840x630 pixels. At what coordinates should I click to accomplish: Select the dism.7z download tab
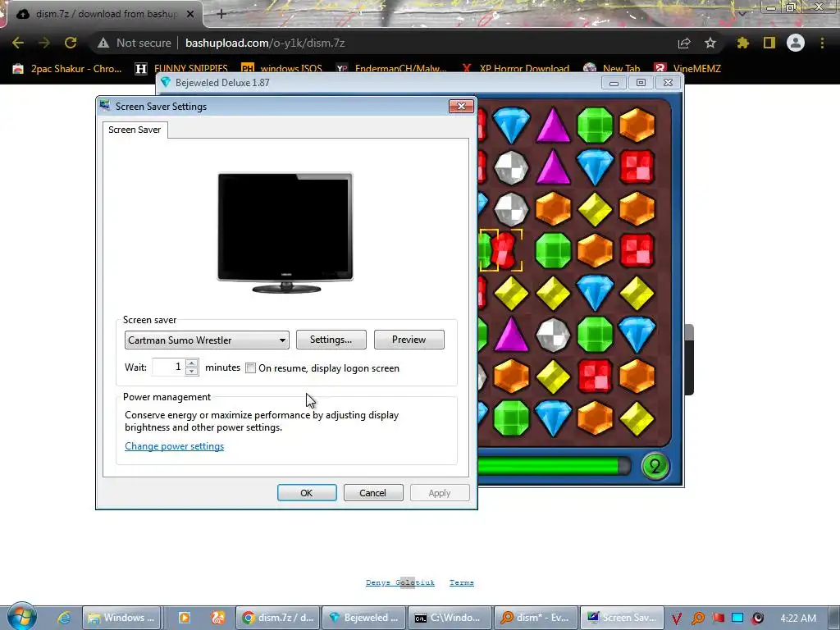[x=105, y=15]
